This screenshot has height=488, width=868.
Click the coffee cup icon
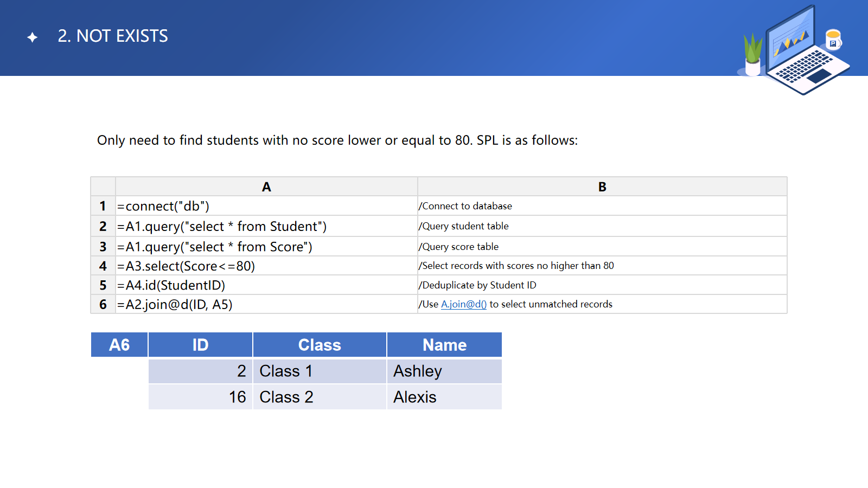833,40
